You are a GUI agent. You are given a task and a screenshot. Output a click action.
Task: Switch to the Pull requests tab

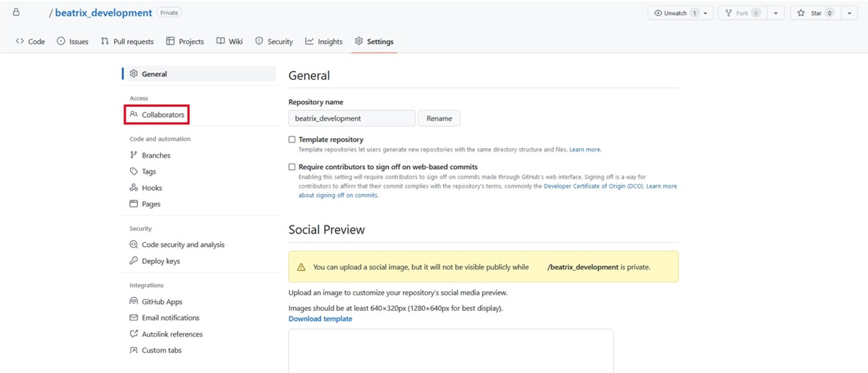click(x=127, y=42)
